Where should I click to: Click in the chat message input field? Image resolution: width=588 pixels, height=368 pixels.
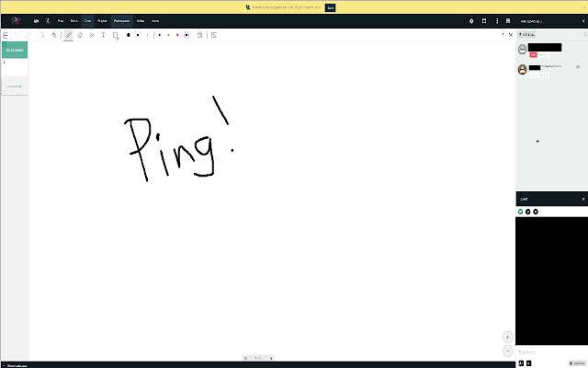551,352
